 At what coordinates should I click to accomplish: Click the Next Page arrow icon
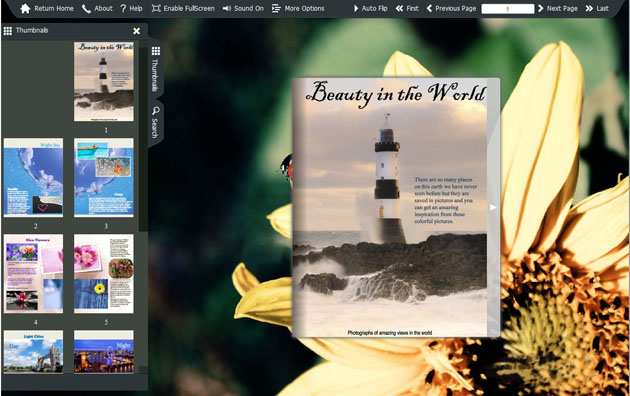pyautogui.click(x=540, y=8)
